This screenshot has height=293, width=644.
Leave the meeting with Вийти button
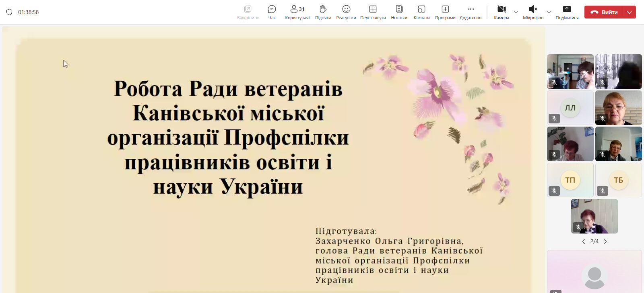click(x=604, y=12)
